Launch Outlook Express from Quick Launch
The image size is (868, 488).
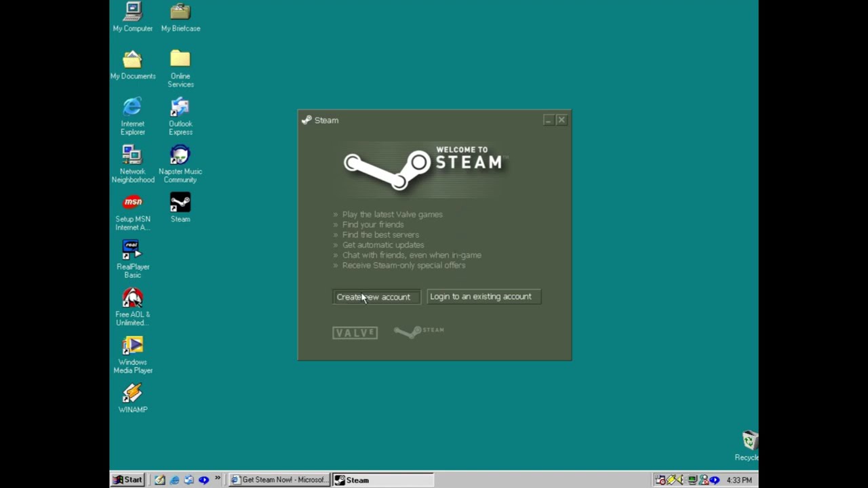(189, 480)
